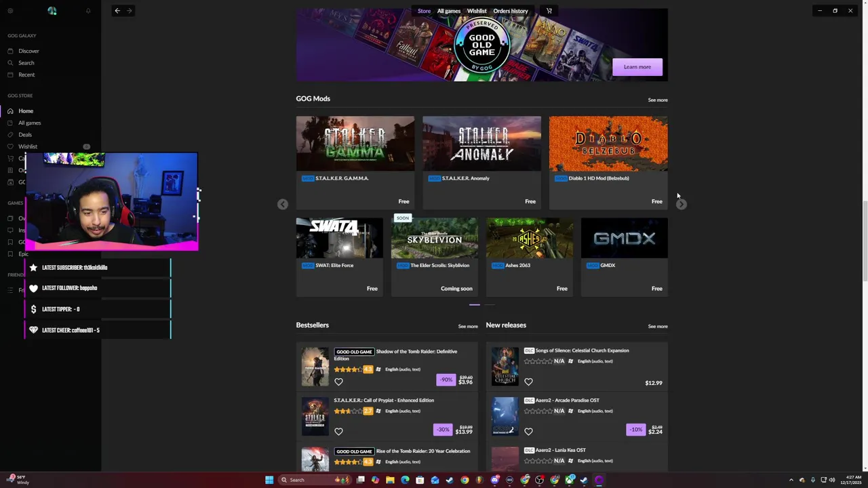Open Xbox app from the taskbar
868x488 pixels.
pyautogui.click(x=570, y=480)
